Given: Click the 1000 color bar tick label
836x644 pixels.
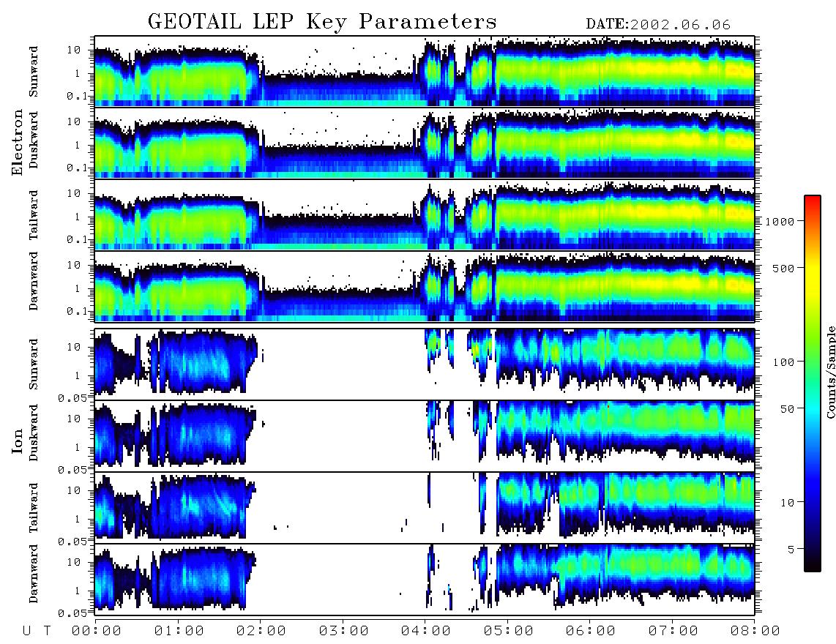Looking at the screenshot, I should click(780, 221).
